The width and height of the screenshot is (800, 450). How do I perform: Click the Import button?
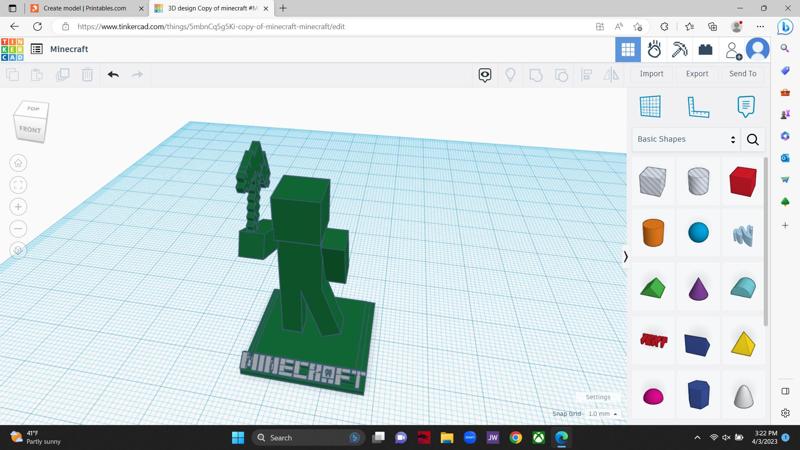[x=652, y=73]
